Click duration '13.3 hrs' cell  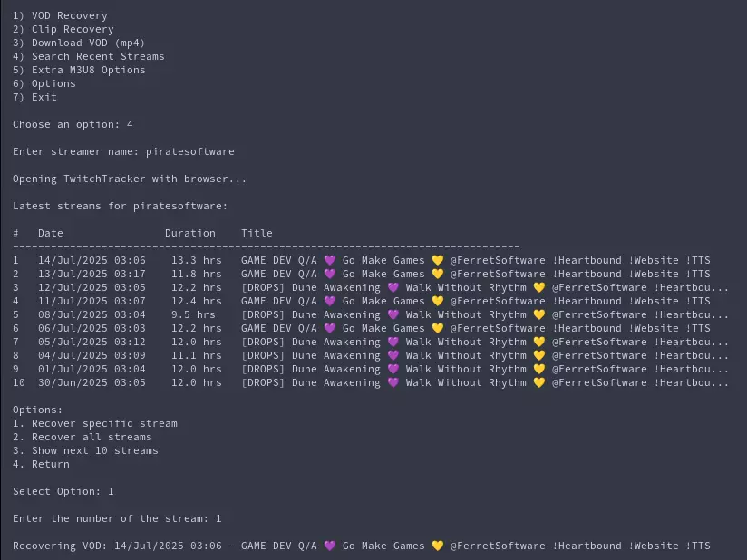click(x=197, y=260)
